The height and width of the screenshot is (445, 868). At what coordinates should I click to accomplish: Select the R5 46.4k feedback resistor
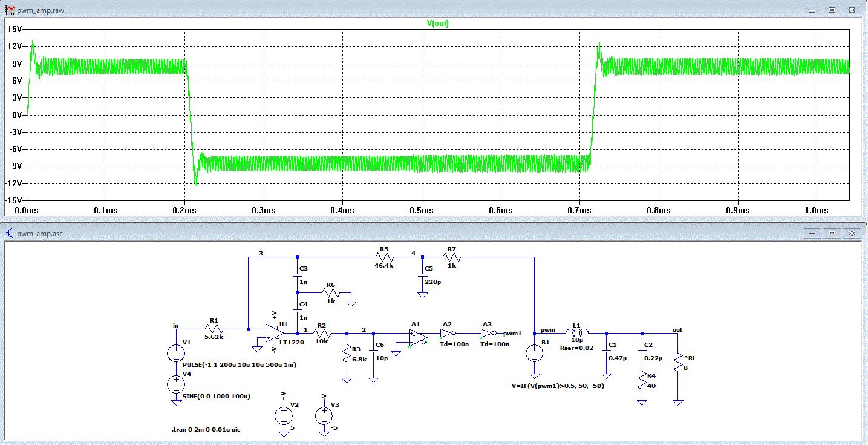coord(385,257)
